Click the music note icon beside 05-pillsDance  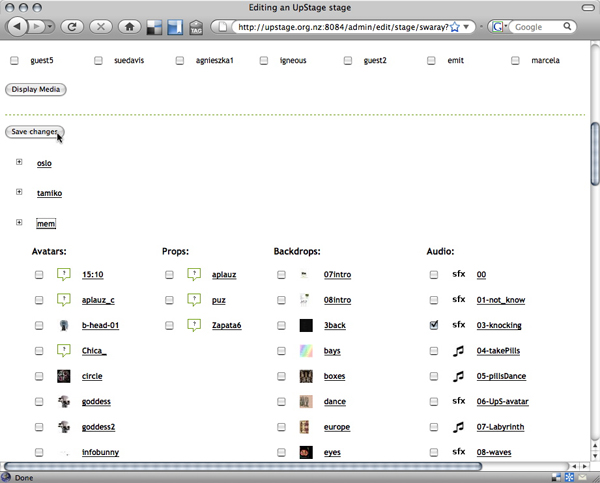[x=458, y=376]
